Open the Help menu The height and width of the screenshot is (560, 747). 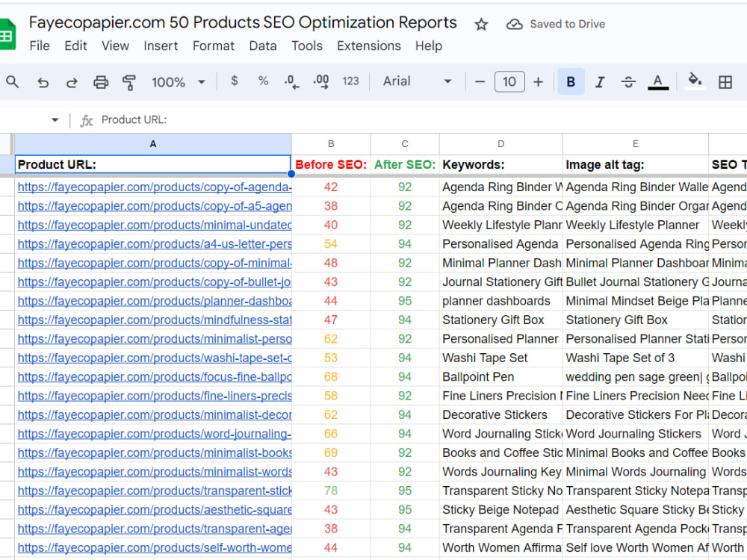[x=429, y=46]
